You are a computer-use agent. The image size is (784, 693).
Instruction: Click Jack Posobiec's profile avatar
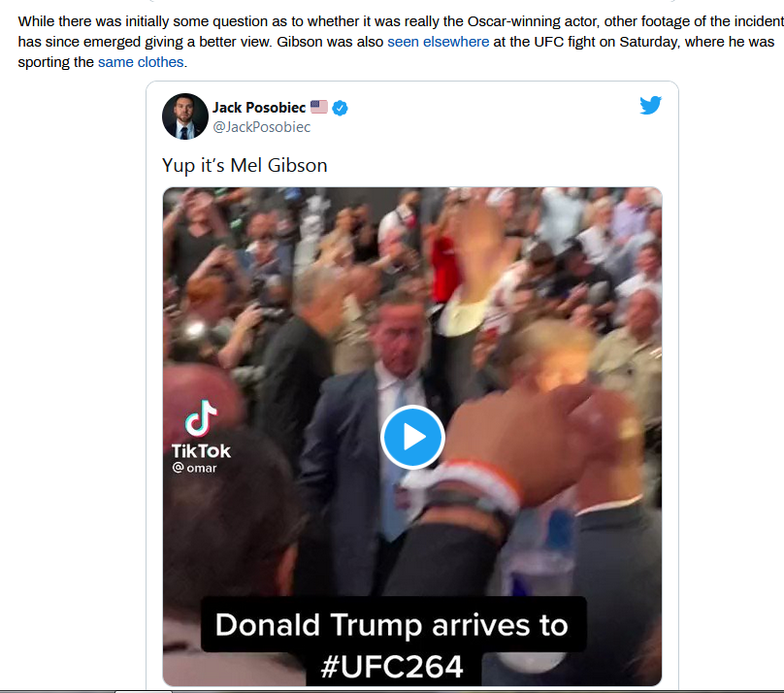tap(185, 116)
